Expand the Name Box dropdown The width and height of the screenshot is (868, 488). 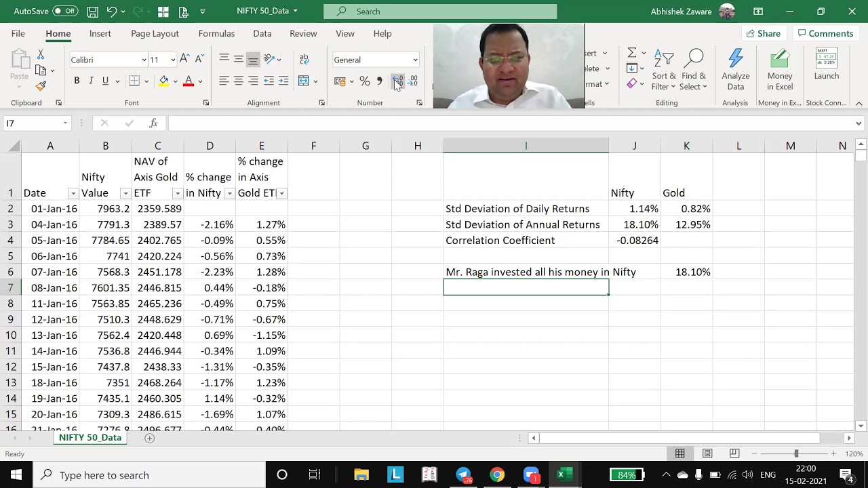pos(65,123)
